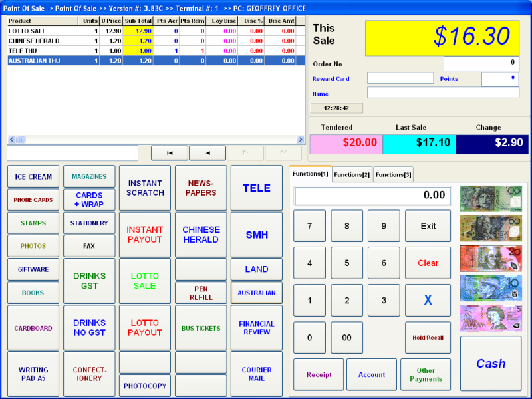The height and width of the screenshot is (399, 532).
Task: Clear the keypad entry
Action: [x=428, y=262]
